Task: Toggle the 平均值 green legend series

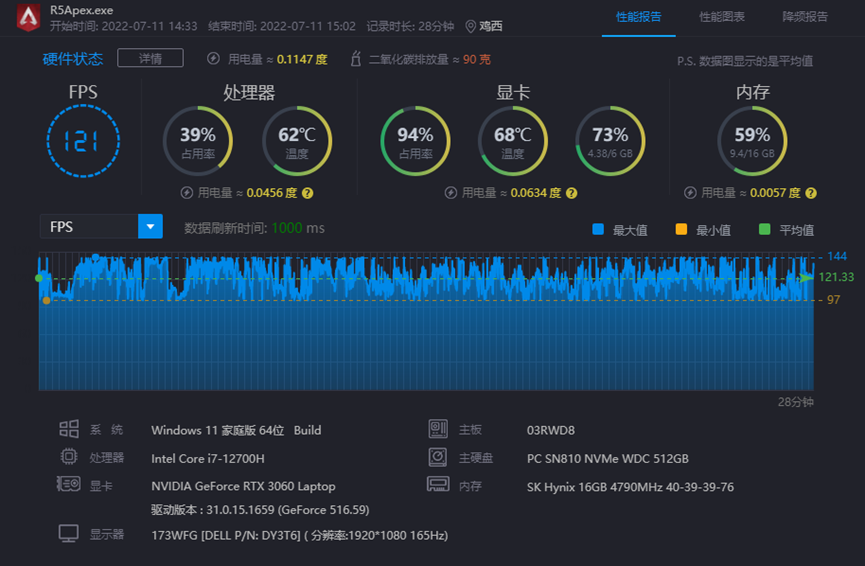Action: (765, 230)
